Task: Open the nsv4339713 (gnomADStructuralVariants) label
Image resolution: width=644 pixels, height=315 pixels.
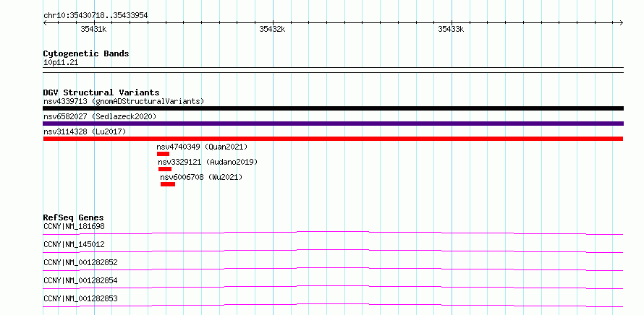Action: pyautogui.click(x=124, y=101)
